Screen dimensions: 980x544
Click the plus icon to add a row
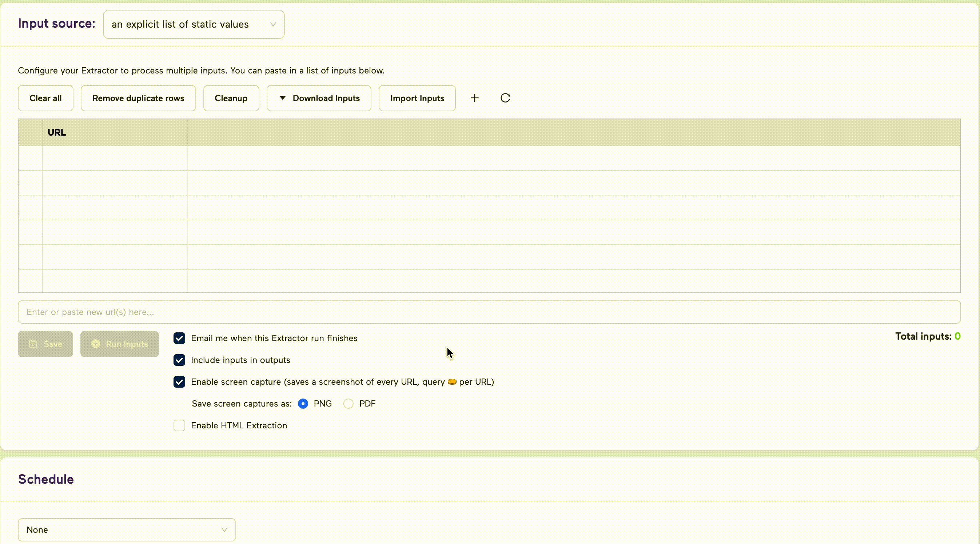click(474, 98)
